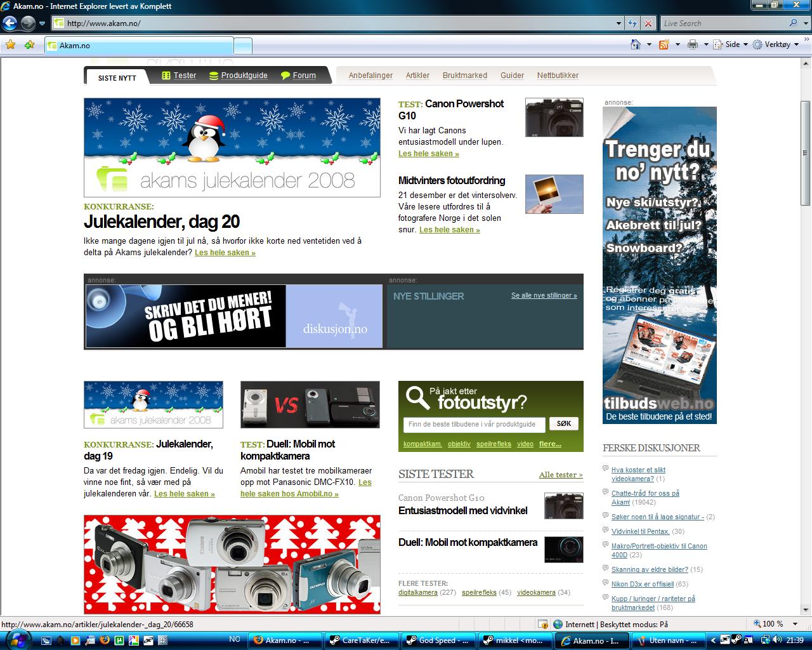Screen dimensions: 812x650
Task: Open the diskusjon.no advertisement banner
Action: point(234,316)
